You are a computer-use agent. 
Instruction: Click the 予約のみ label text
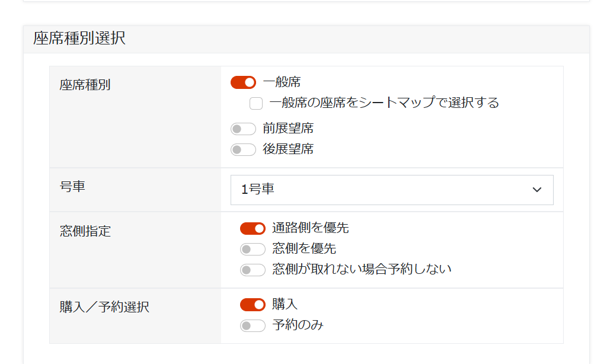point(298,325)
